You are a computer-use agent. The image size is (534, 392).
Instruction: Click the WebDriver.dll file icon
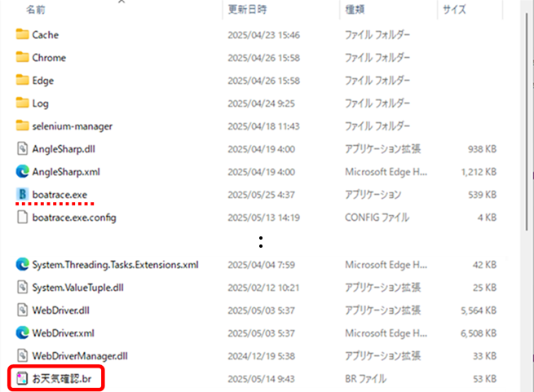click(x=22, y=310)
